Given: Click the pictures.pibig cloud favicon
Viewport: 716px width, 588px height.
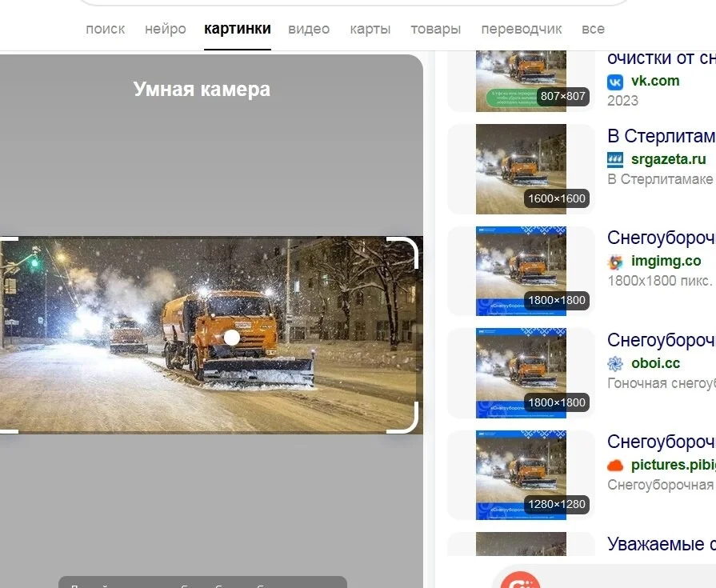Looking at the screenshot, I should tap(615, 466).
